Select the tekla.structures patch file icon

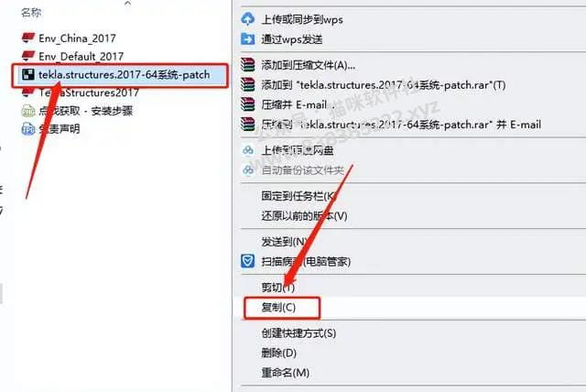point(28,74)
